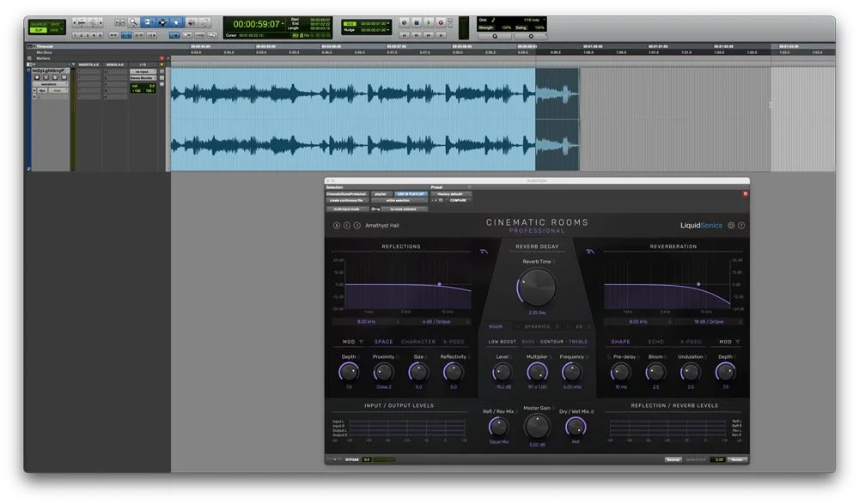Load the previous reverb preset arrow
Screen dimensions: 859x504
click(347, 225)
